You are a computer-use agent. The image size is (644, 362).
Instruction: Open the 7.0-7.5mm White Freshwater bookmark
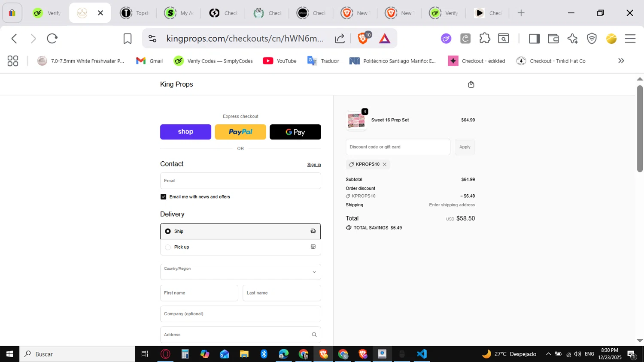pos(81,61)
